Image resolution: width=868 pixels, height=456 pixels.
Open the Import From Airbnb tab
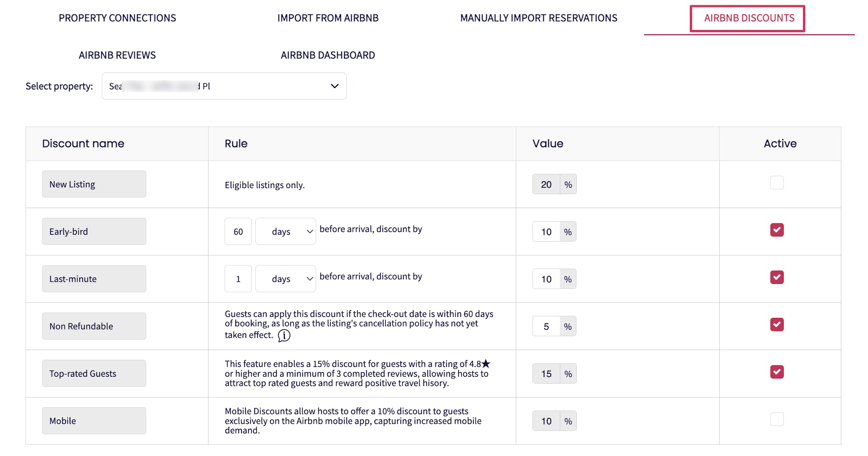[x=328, y=18]
